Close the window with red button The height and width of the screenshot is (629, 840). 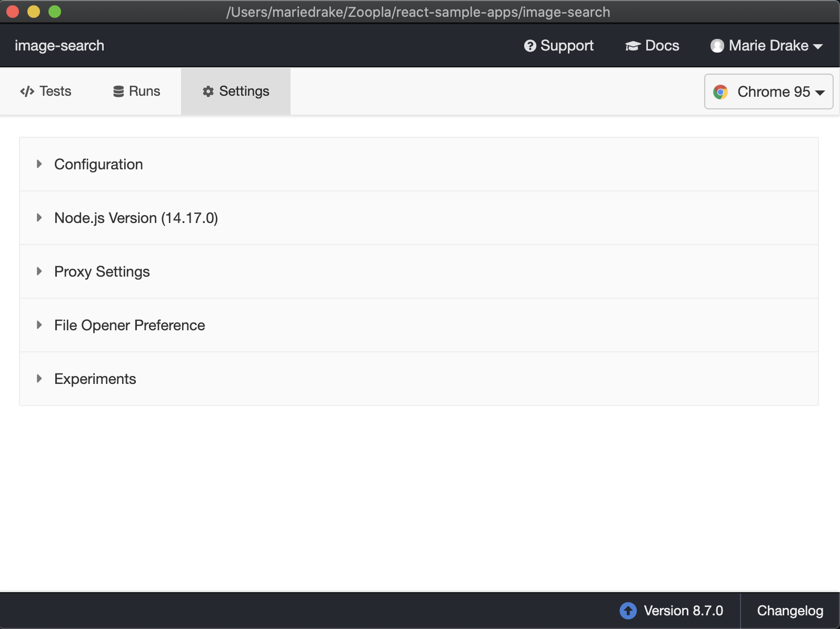(x=13, y=12)
